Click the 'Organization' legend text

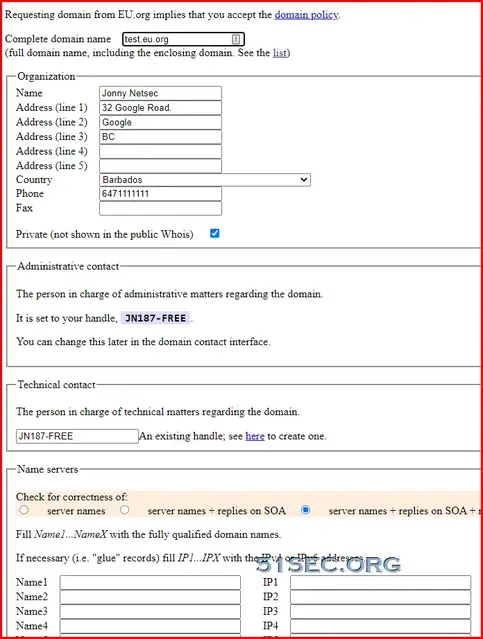pos(46,77)
